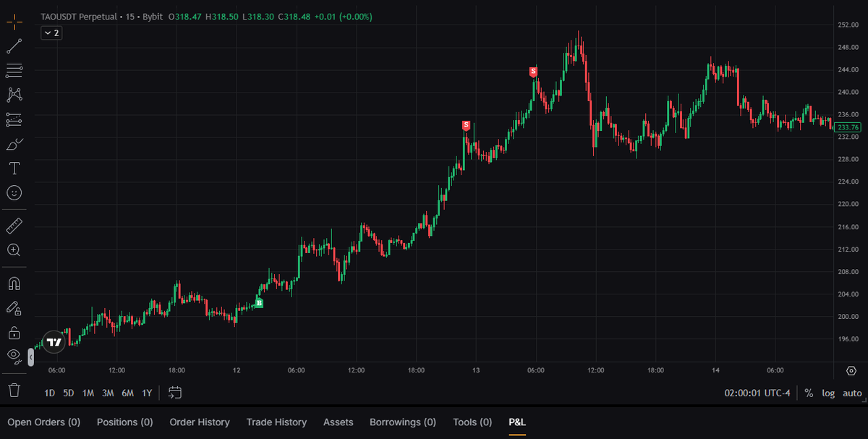Screen dimensions: 868x439
Task: Toggle magnet mode for drawings
Action: point(14,283)
